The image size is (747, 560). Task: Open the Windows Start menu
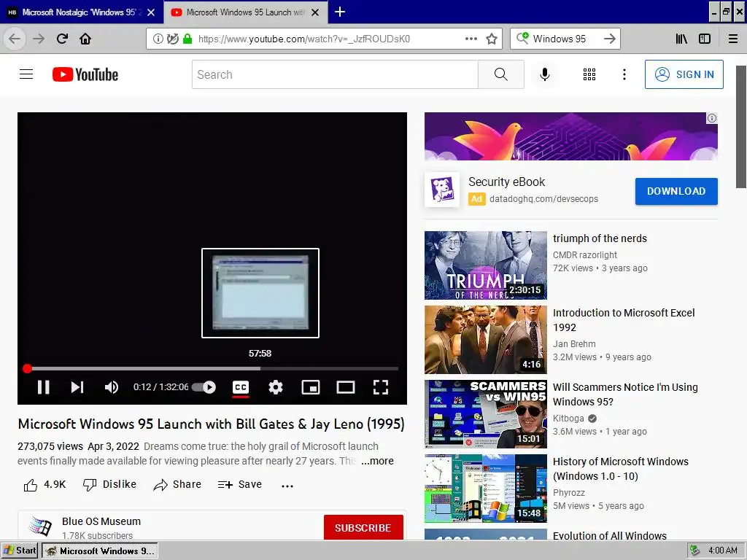pos(20,551)
